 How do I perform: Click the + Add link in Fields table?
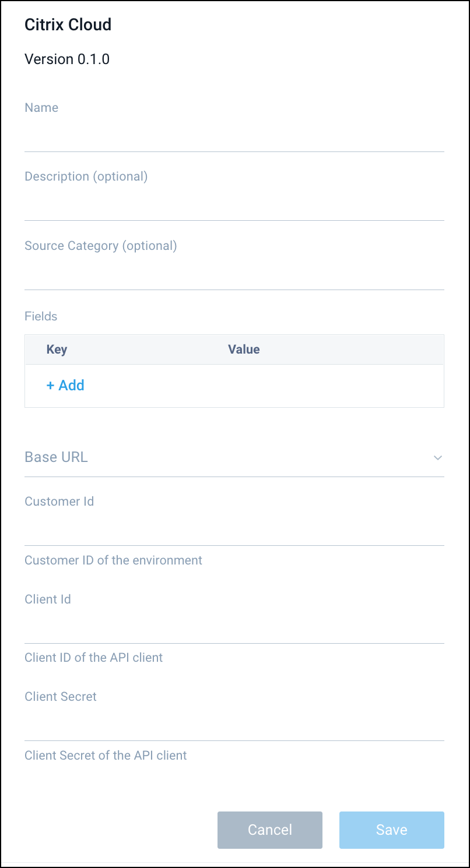click(65, 385)
